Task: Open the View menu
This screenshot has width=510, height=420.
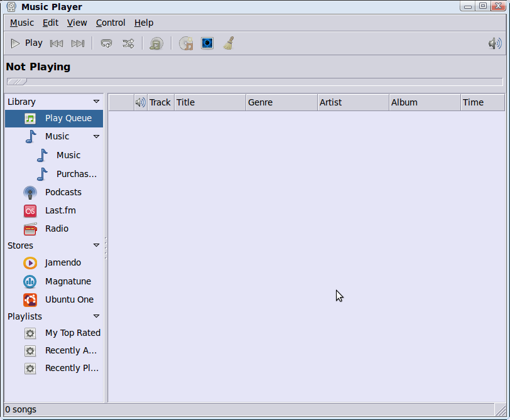Action: coord(77,23)
